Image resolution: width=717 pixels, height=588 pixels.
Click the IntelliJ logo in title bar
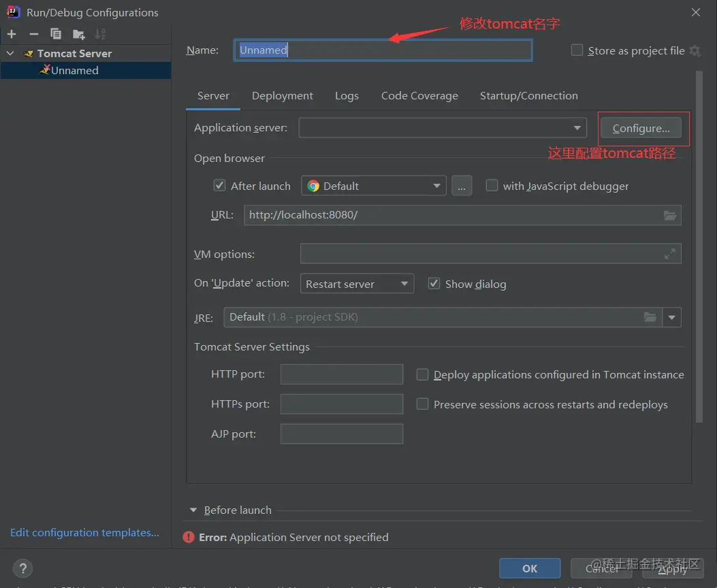pos(13,12)
